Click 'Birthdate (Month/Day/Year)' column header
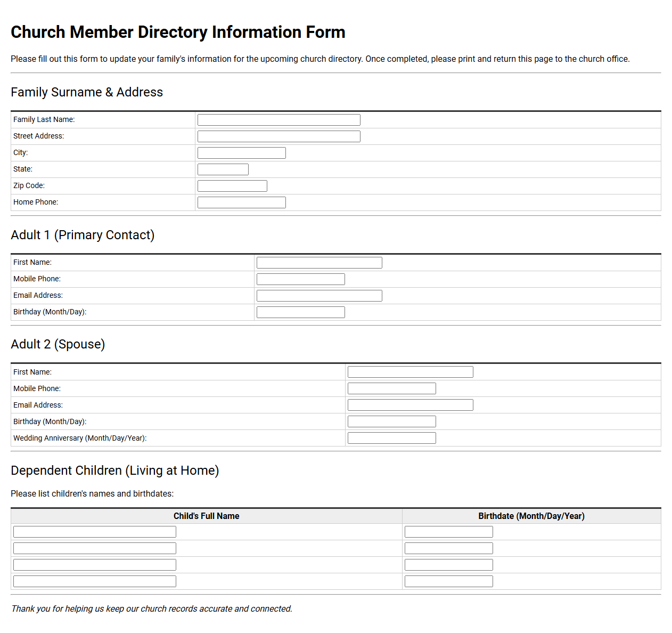 pos(531,516)
